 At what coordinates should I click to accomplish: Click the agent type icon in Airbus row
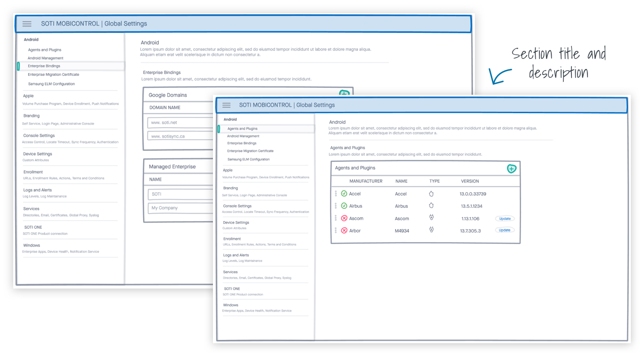431,206
